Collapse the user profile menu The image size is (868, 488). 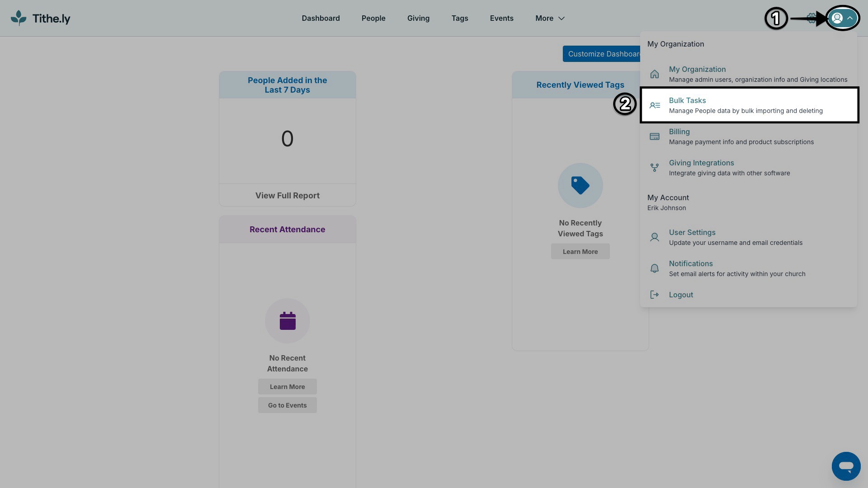(842, 18)
